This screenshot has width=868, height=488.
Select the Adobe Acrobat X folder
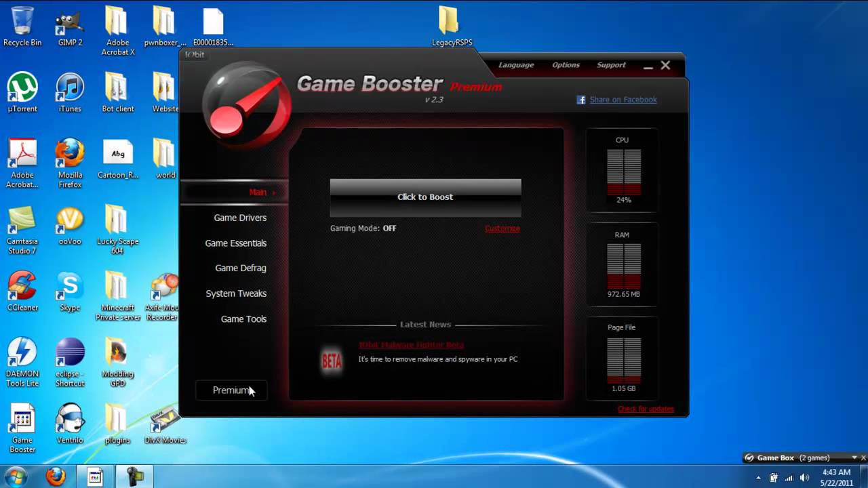(x=118, y=30)
